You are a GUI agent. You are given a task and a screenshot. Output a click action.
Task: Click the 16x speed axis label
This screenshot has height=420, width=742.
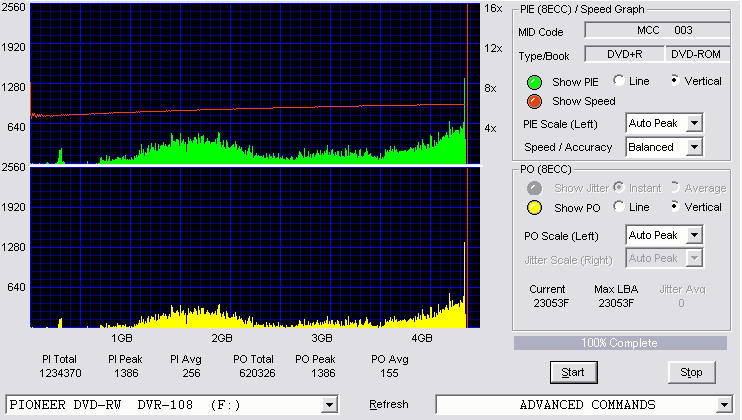click(x=493, y=8)
